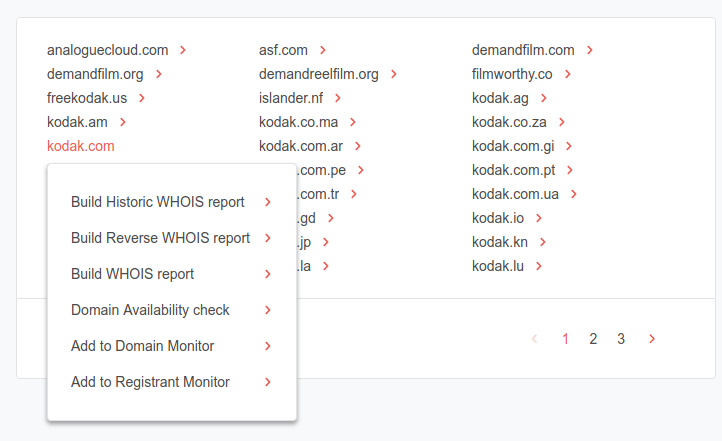Go to next results page arrow
This screenshot has height=441, width=722.
click(652, 339)
